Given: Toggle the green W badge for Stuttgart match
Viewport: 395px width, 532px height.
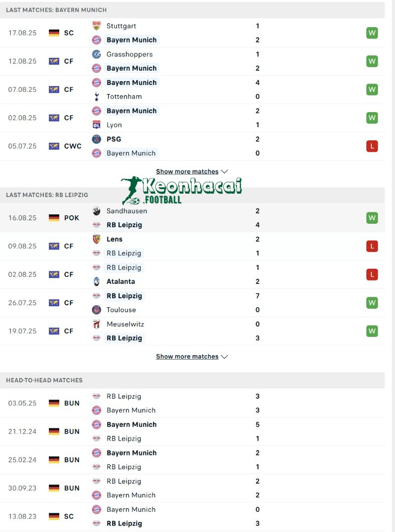Looking at the screenshot, I should click(x=372, y=33).
